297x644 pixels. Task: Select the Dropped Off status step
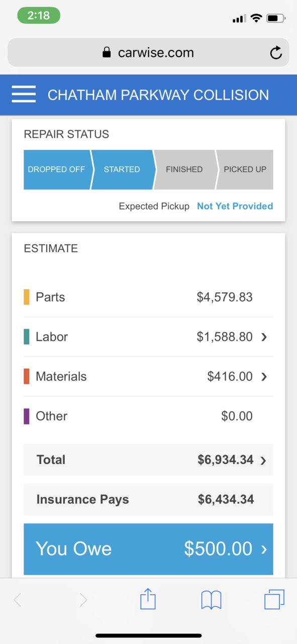[x=57, y=170]
